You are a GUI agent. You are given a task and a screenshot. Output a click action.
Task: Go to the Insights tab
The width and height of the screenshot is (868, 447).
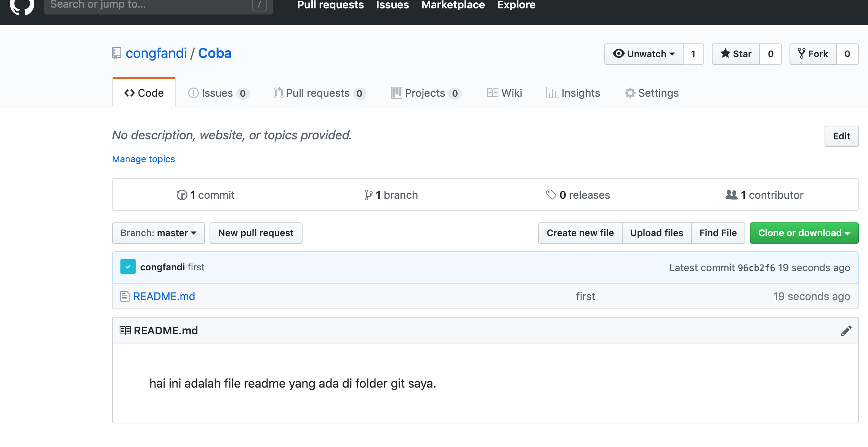(573, 93)
